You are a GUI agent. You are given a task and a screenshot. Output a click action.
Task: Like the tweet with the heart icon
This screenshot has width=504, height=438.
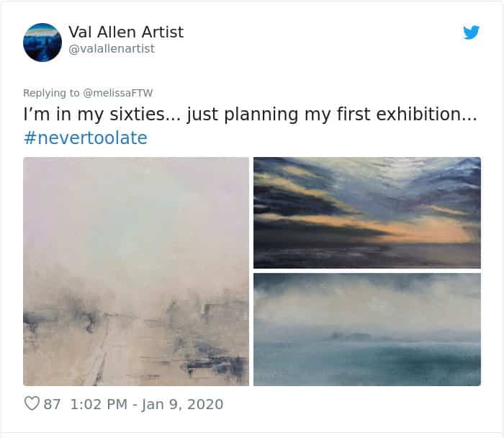point(32,403)
